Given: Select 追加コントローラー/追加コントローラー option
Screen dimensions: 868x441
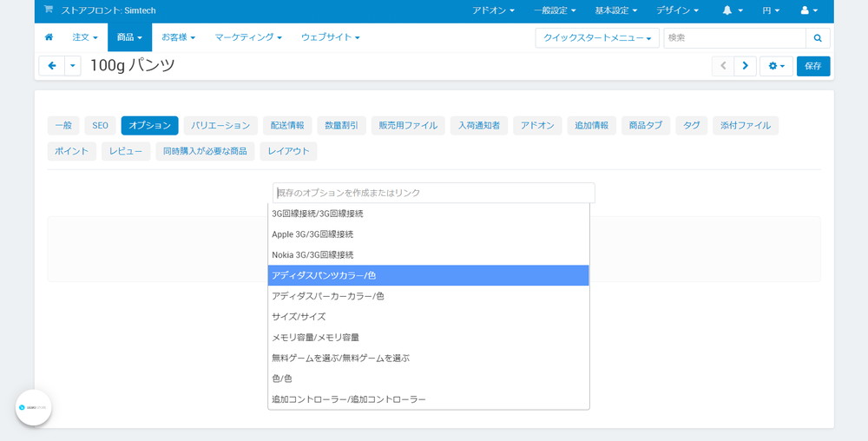Looking at the screenshot, I should pyautogui.click(x=429, y=399).
